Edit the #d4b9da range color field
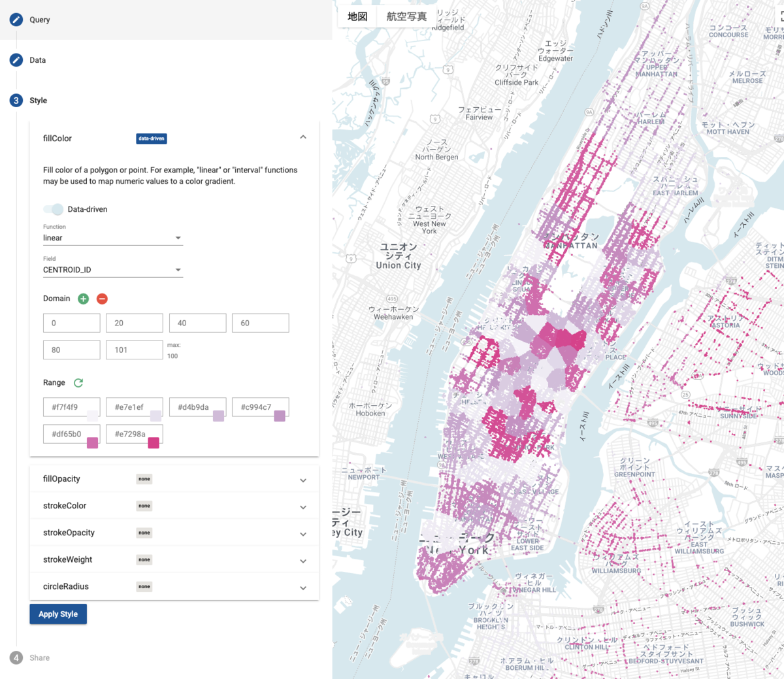The width and height of the screenshot is (784, 679). [x=198, y=407]
